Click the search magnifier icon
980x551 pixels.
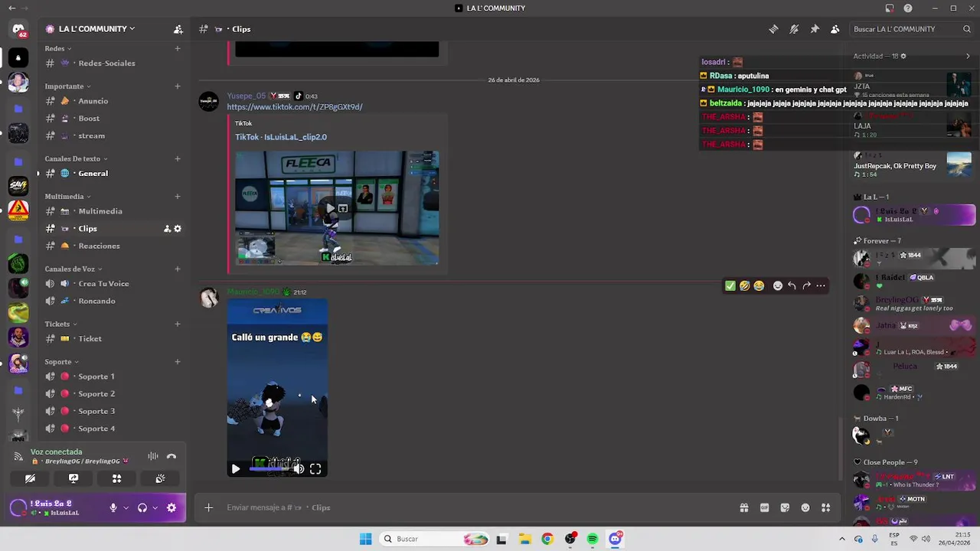(967, 29)
